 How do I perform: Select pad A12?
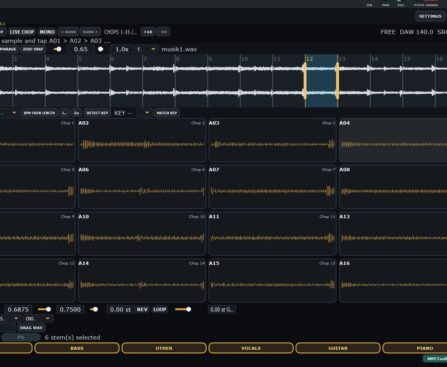393,234
